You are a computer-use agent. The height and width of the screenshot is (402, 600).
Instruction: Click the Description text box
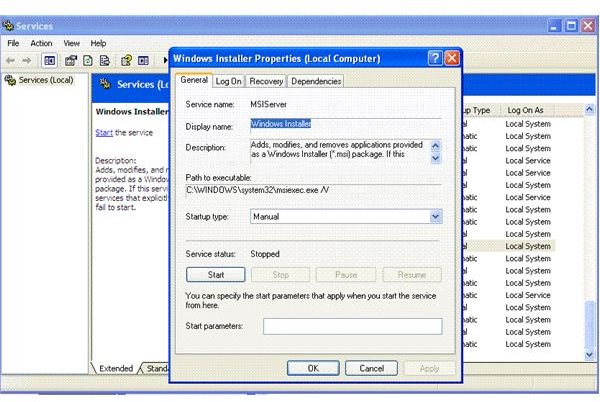click(x=340, y=151)
